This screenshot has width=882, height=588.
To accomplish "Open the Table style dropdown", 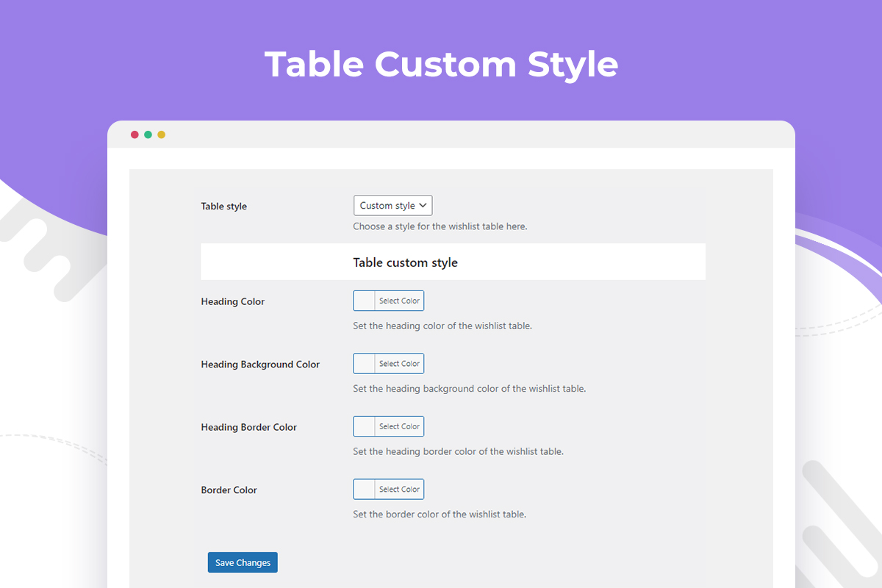I will click(392, 206).
